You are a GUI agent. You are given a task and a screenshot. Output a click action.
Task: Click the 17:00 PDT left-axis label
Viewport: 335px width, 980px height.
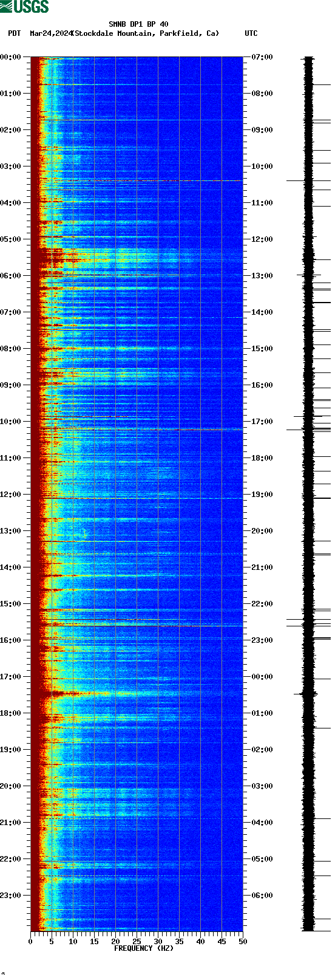point(10,677)
